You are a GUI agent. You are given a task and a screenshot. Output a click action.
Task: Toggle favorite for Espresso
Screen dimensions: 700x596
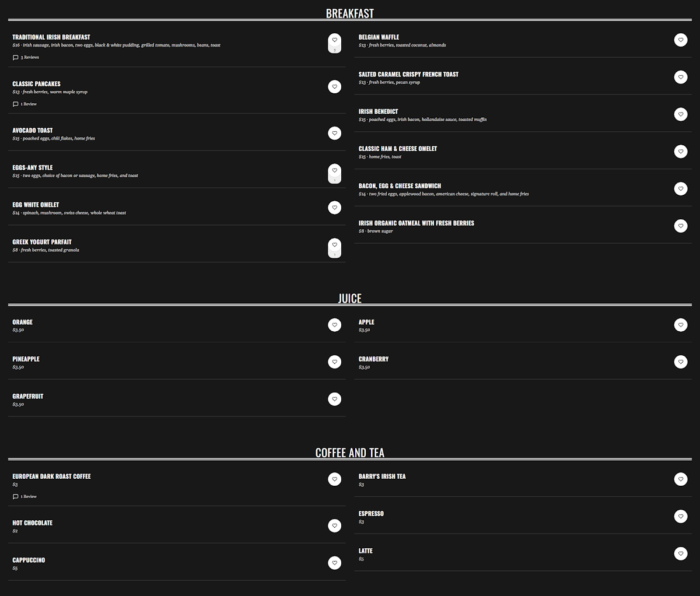[x=681, y=516]
